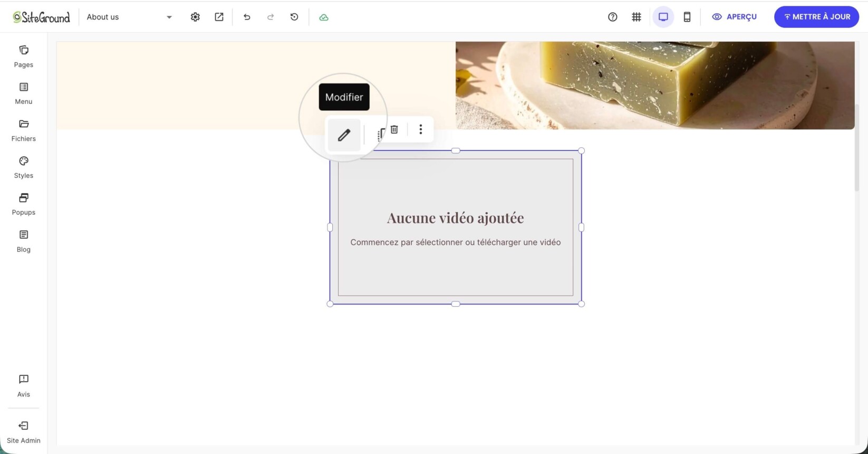Click the "Commencez par sélectionner ou télécharger une vidéo" text
The height and width of the screenshot is (454, 868).
(x=456, y=242)
